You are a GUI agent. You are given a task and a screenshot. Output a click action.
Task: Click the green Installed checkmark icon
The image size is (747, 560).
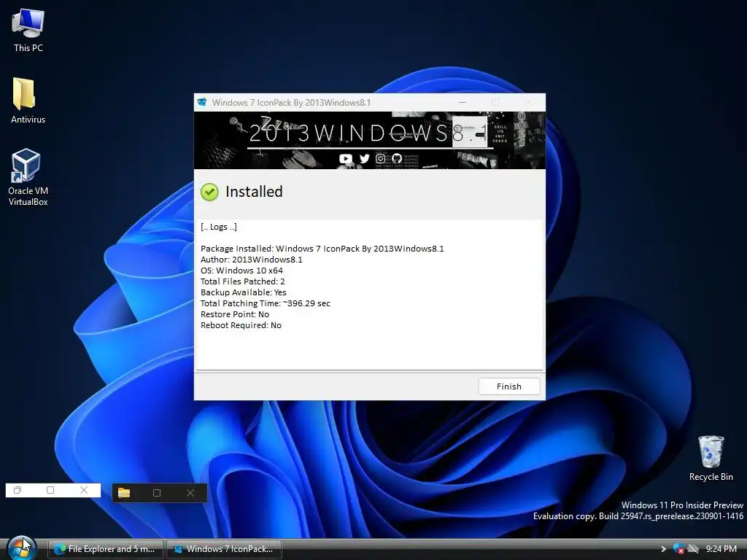(x=209, y=192)
